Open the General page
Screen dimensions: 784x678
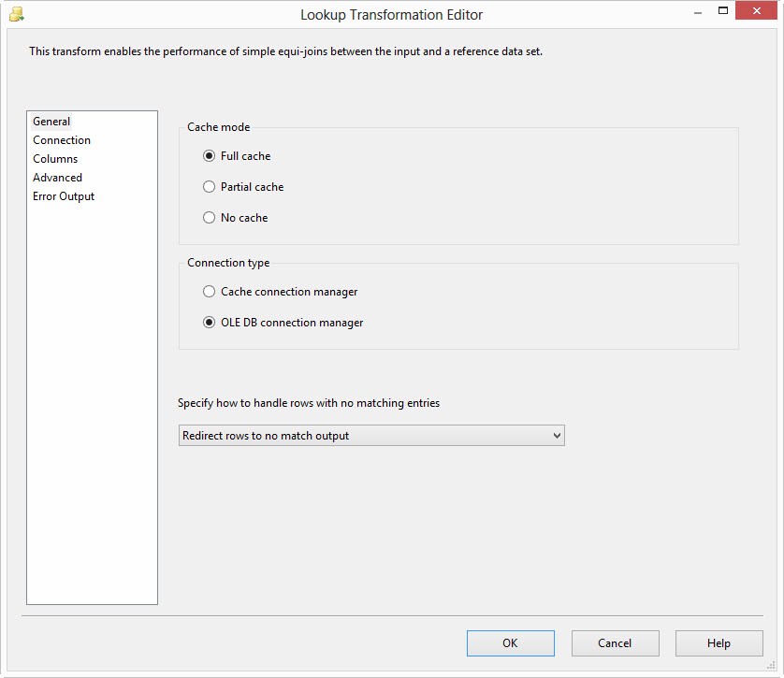tap(51, 122)
